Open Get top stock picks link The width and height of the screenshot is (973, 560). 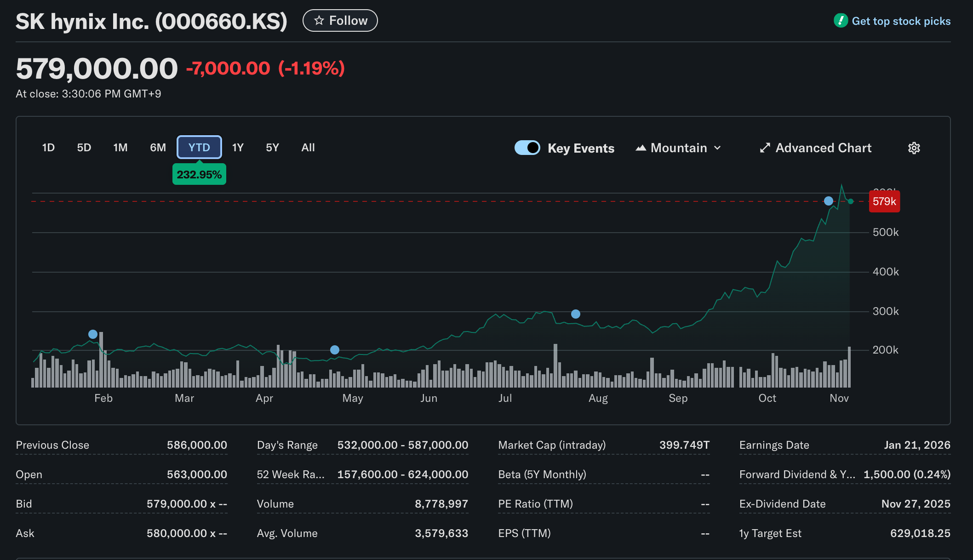(x=900, y=21)
